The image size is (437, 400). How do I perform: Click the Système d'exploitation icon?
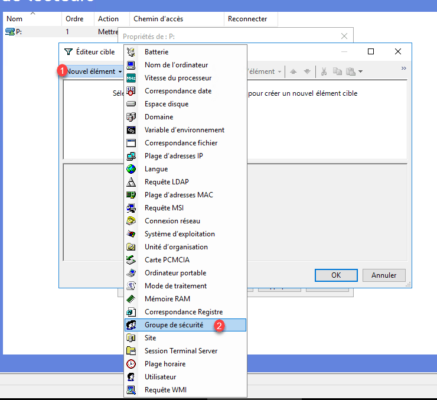(131, 234)
